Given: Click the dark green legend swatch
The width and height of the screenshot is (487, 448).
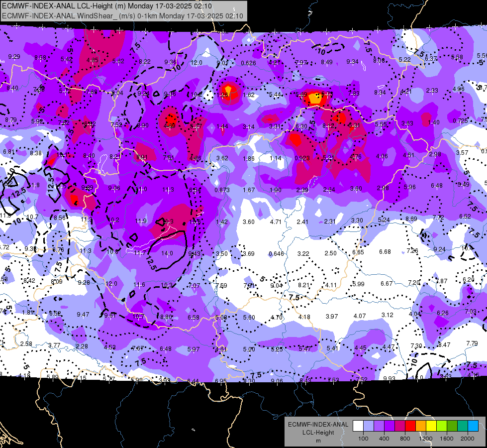Looking at the screenshot, I should [x=452, y=426].
